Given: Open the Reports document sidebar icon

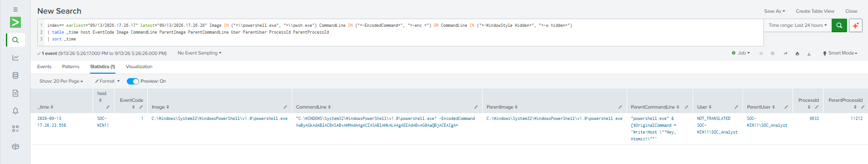Looking at the screenshot, I should 15,93.
